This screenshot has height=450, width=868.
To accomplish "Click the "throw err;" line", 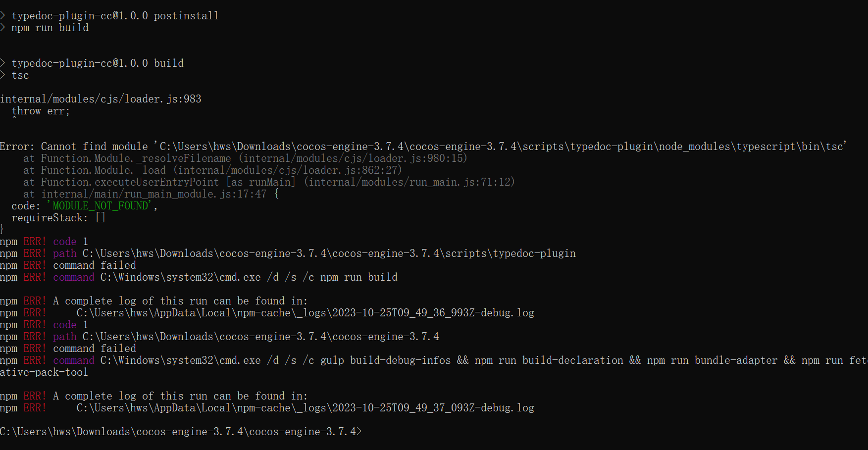I will (x=41, y=111).
